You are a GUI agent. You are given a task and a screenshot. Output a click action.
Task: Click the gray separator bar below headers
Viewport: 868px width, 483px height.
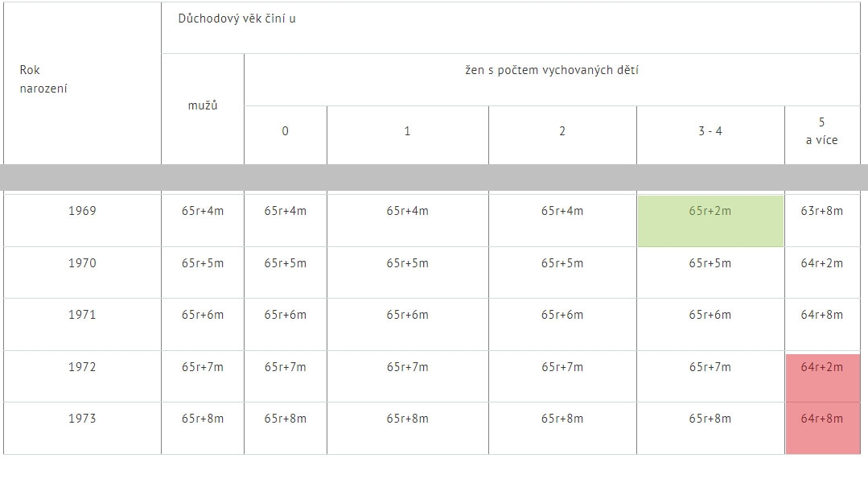click(434, 177)
